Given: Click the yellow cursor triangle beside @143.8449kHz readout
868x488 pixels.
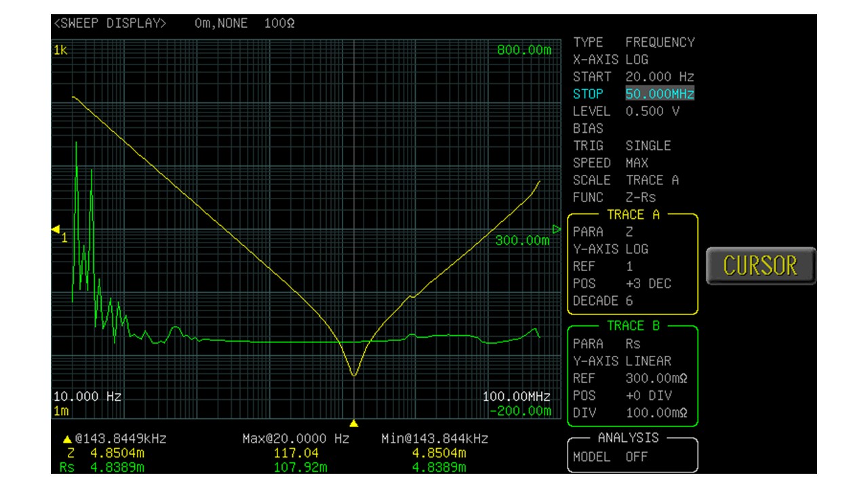Looking at the screenshot, I should 68,439.
